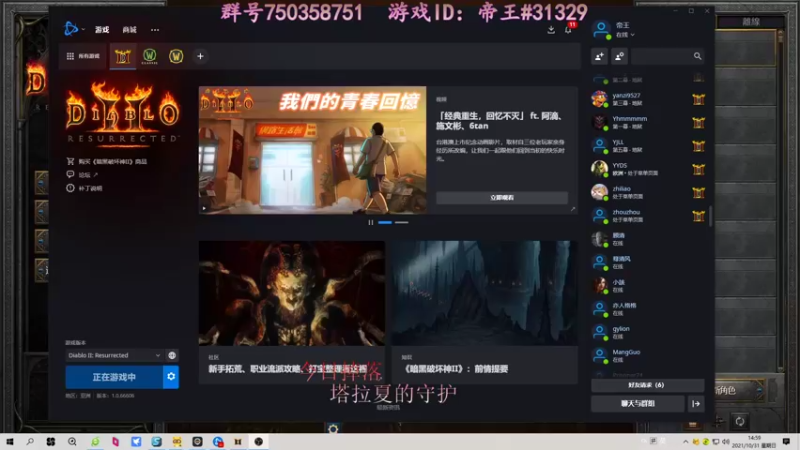This screenshot has width=800, height=450.
Task: Select friend MangGuo in friends list
Action: point(648,356)
